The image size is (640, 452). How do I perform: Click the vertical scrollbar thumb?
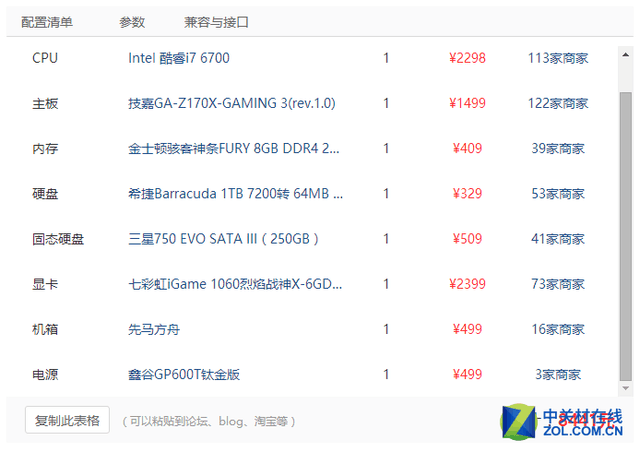tap(625, 236)
